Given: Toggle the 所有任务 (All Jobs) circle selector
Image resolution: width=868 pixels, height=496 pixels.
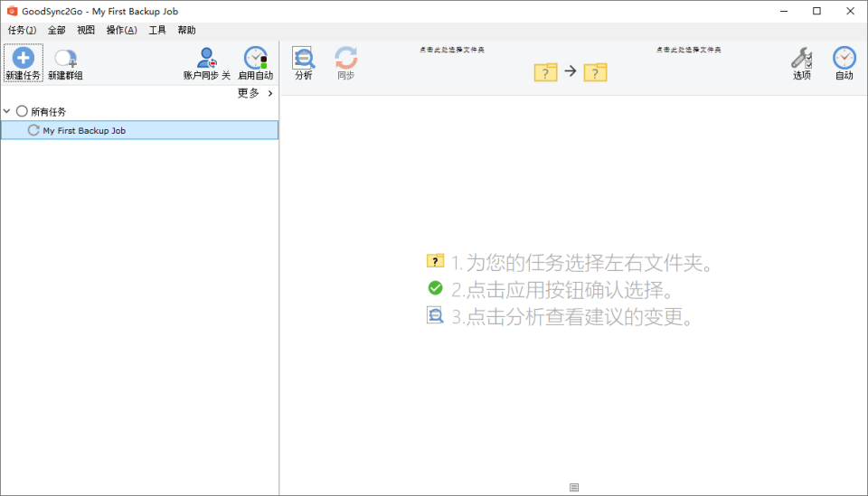Looking at the screenshot, I should tap(22, 111).
